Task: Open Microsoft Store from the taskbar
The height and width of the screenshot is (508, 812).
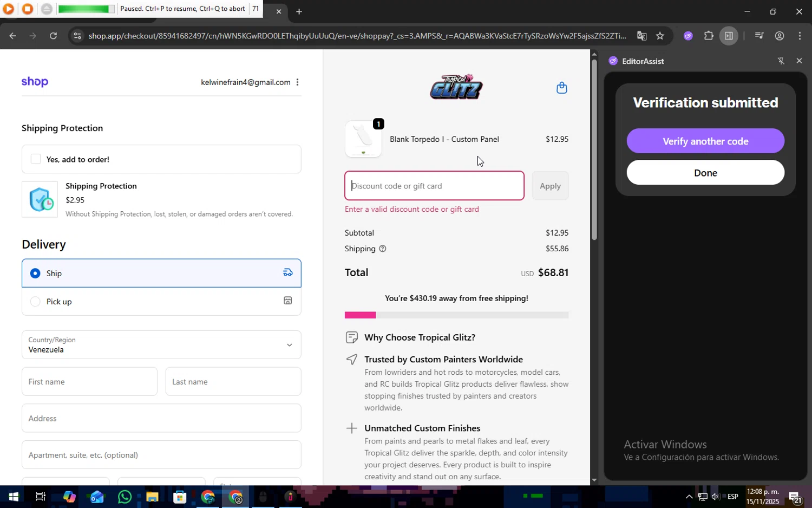Action: click(179, 497)
